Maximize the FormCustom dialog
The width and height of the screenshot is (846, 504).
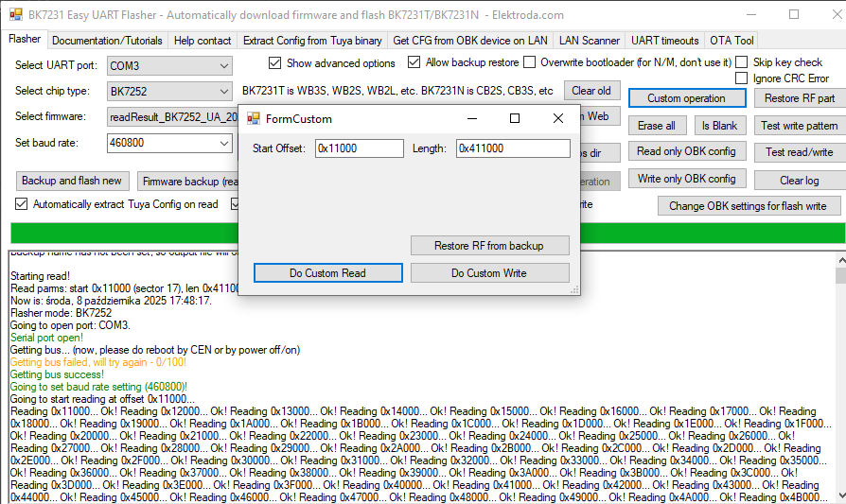point(515,118)
